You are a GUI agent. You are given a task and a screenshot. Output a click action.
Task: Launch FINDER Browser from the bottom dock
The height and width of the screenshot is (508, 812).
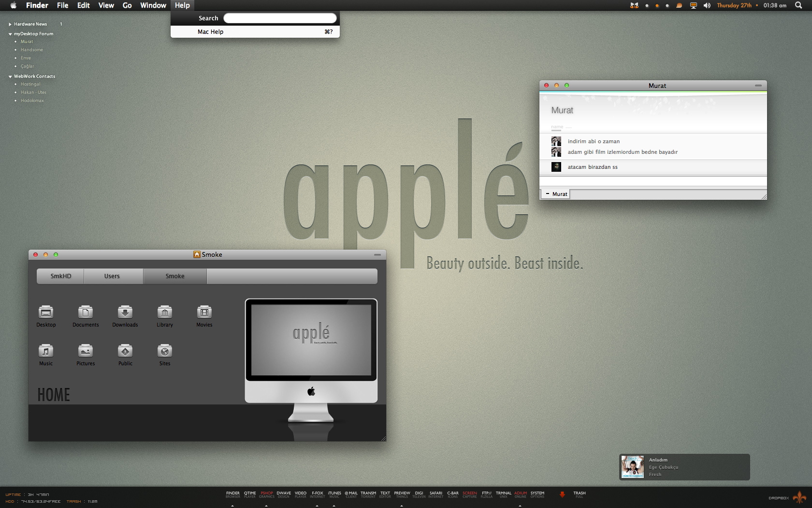pos(233,494)
